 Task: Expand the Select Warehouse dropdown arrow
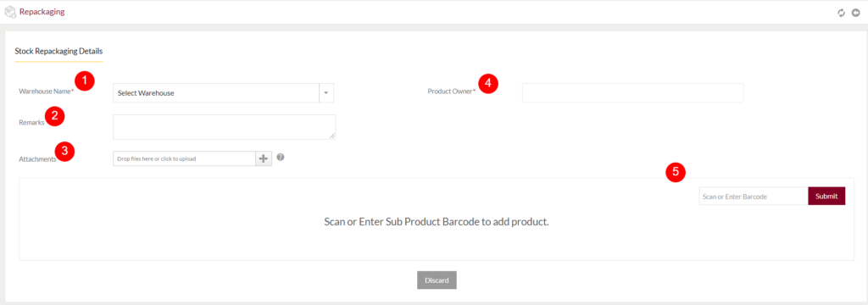326,93
